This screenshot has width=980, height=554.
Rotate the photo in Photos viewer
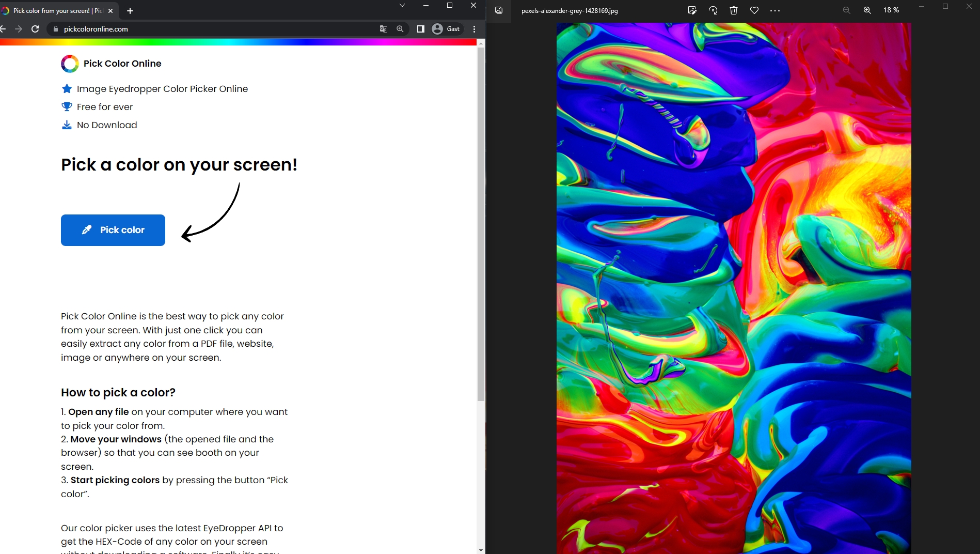pyautogui.click(x=713, y=10)
